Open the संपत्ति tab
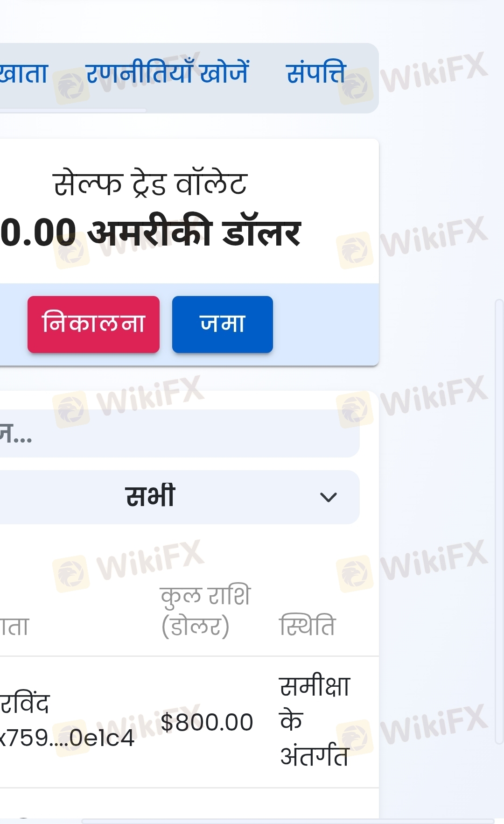 click(316, 73)
